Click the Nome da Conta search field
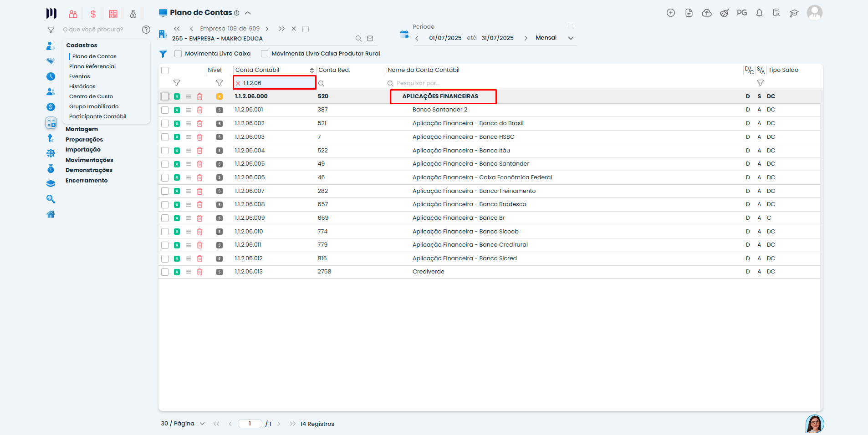The width and height of the screenshot is (868, 435). click(x=418, y=83)
